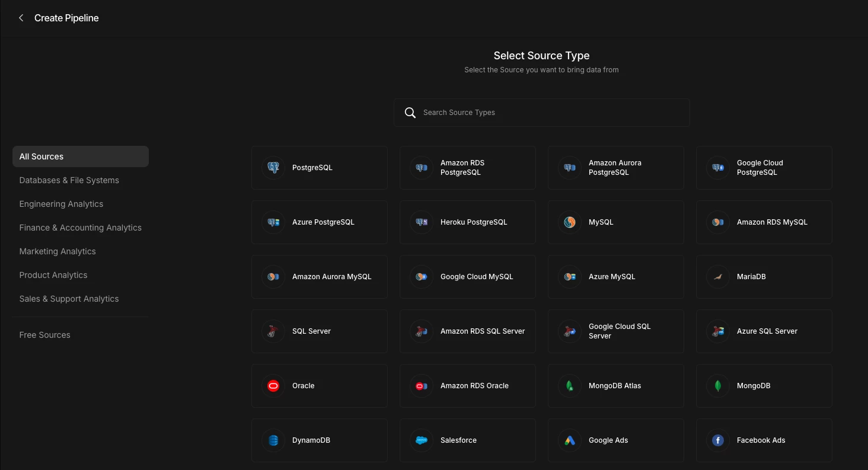Select the Google Ads icon
This screenshot has width=868, height=470.
pyautogui.click(x=570, y=440)
